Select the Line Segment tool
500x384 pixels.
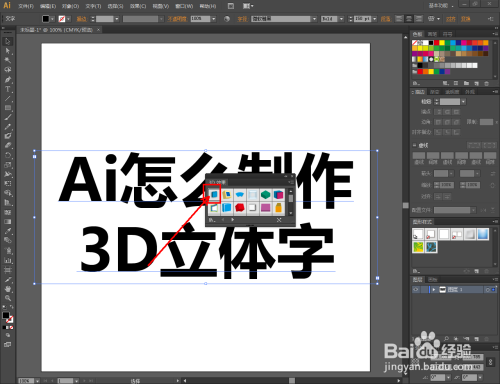pyautogui.click(x=8, y=98)
